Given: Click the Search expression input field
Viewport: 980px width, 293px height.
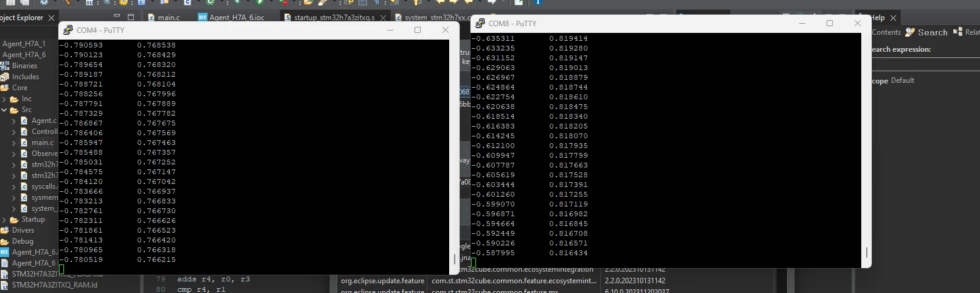Looking at the screenshot, I should [925, 64].
